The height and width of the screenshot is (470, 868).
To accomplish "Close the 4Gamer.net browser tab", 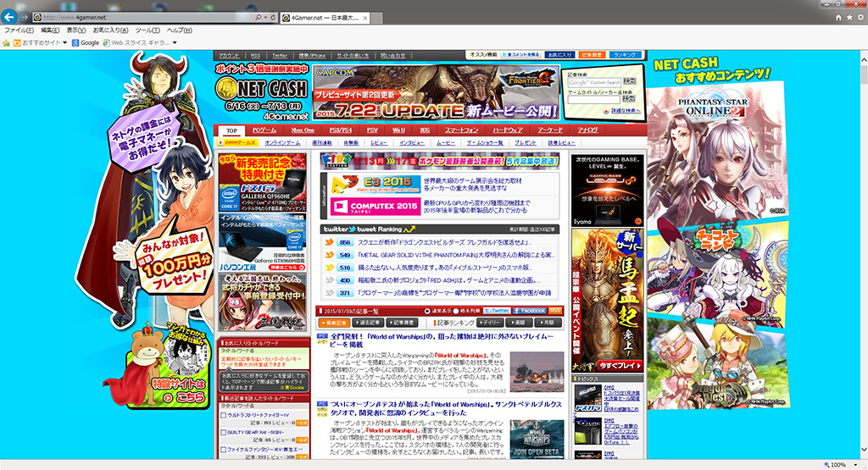I will 364,19.
